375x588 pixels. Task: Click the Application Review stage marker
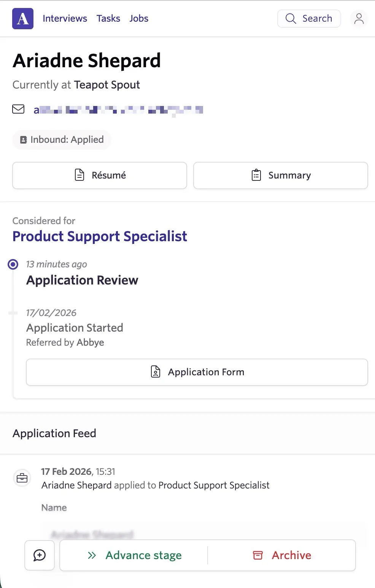click(13, 264)
